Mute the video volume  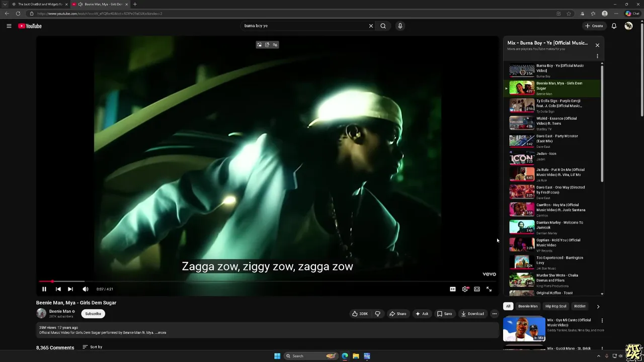point(86,289)
